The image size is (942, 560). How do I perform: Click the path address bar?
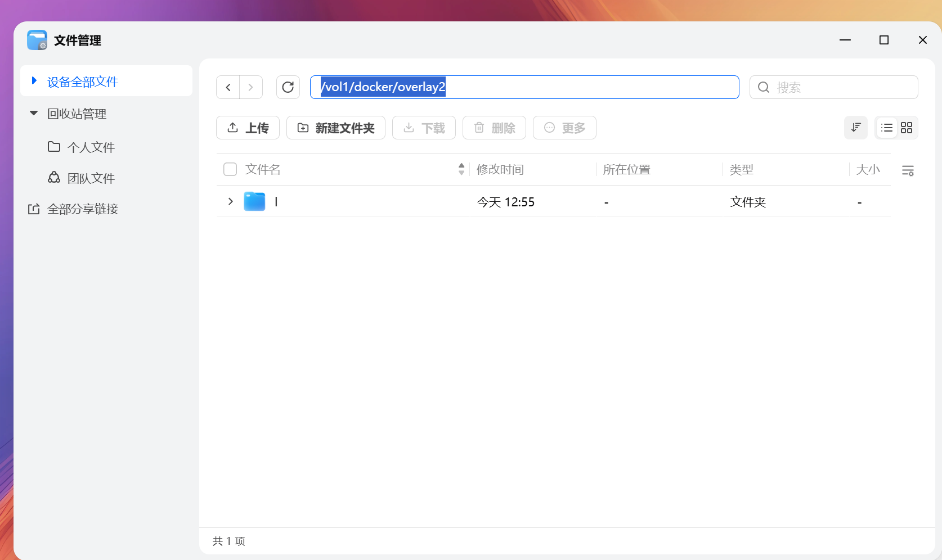click(563, 87)
